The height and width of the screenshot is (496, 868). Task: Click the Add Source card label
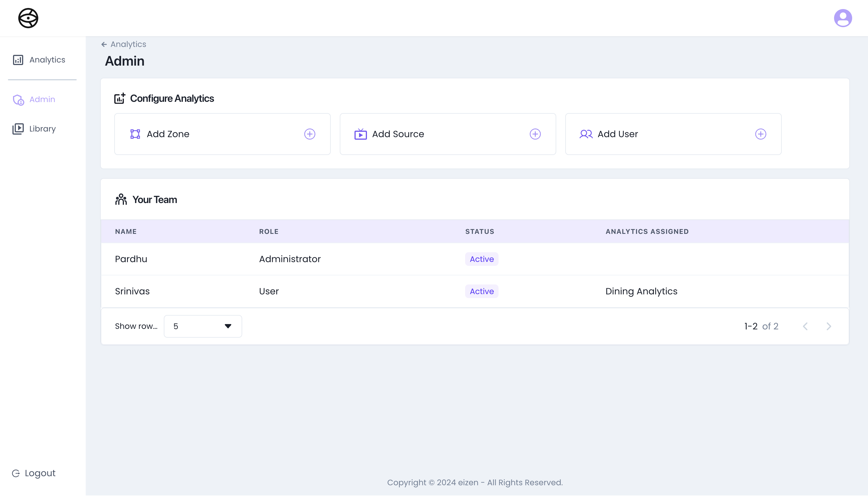[x=398, y=134]
